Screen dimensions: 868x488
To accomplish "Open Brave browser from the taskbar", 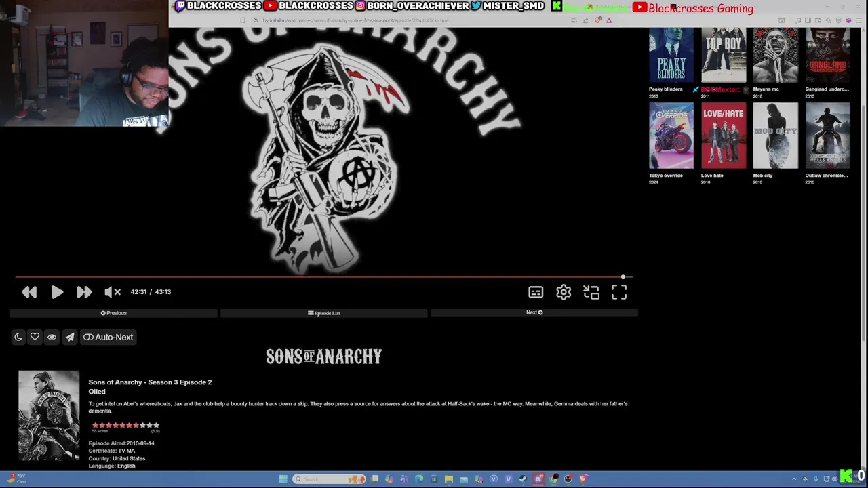I will pyautogui.click(x=583, y=479).
